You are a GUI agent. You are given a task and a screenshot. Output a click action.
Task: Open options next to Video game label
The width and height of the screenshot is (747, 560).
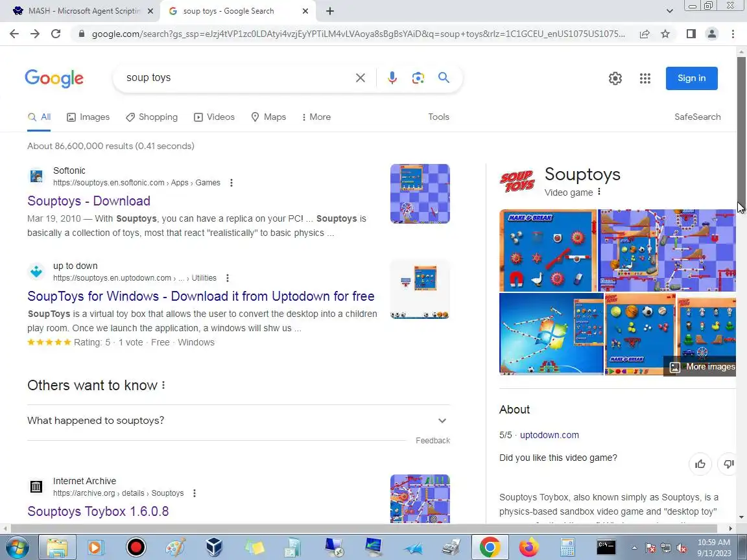(x=599, y=192)
